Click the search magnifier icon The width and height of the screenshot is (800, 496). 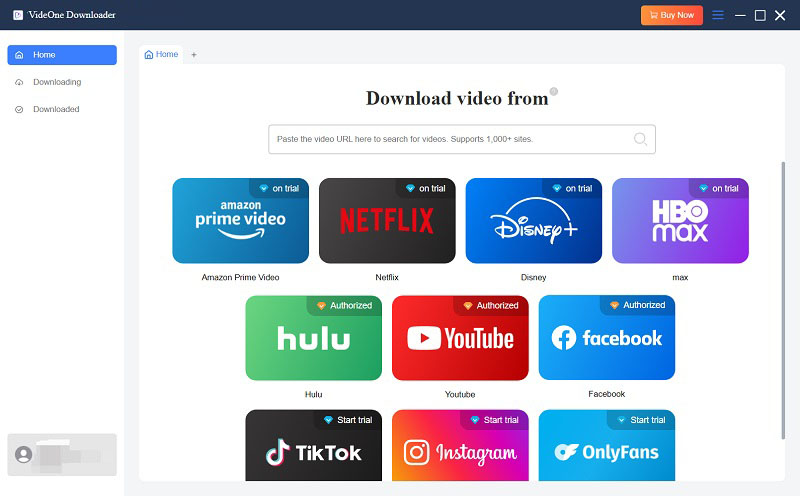[640, 139]
